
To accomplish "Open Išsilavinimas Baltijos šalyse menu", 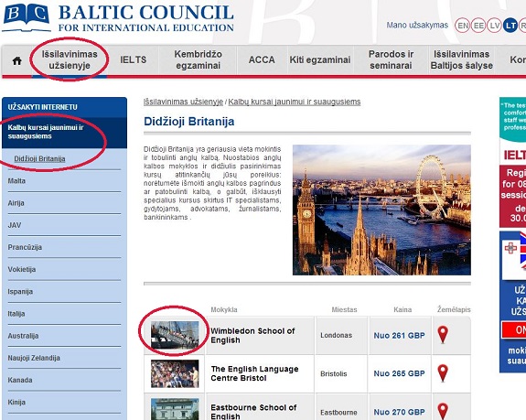I will coord(462,59).
